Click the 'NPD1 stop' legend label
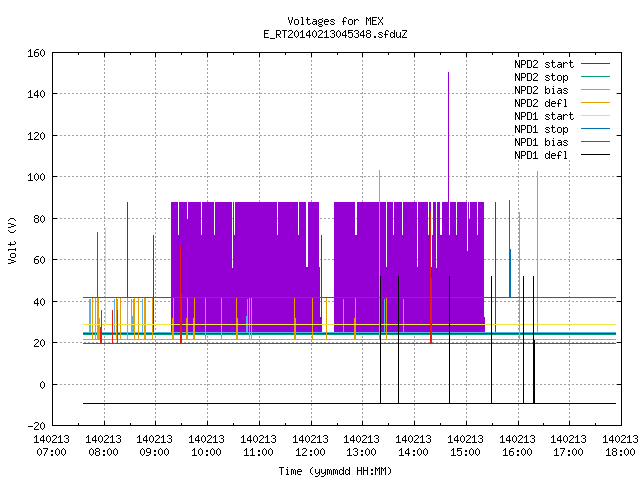 tap(541, 129)
